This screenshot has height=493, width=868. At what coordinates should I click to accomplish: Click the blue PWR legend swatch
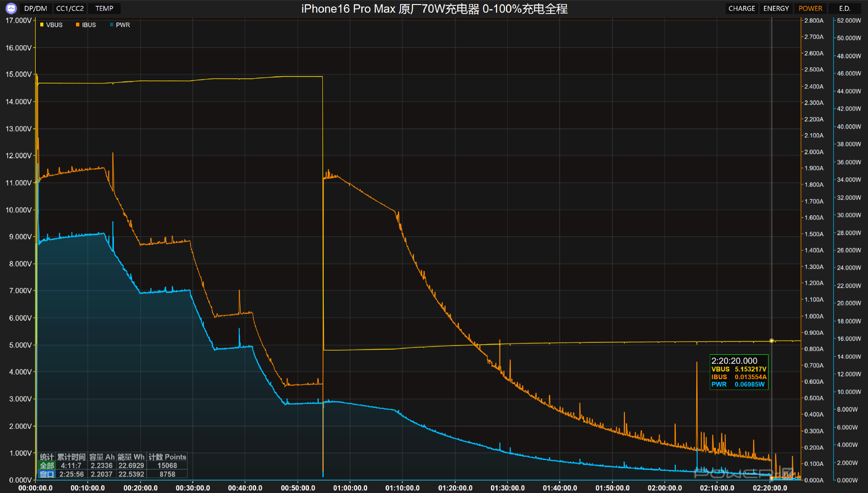[112, 25]
